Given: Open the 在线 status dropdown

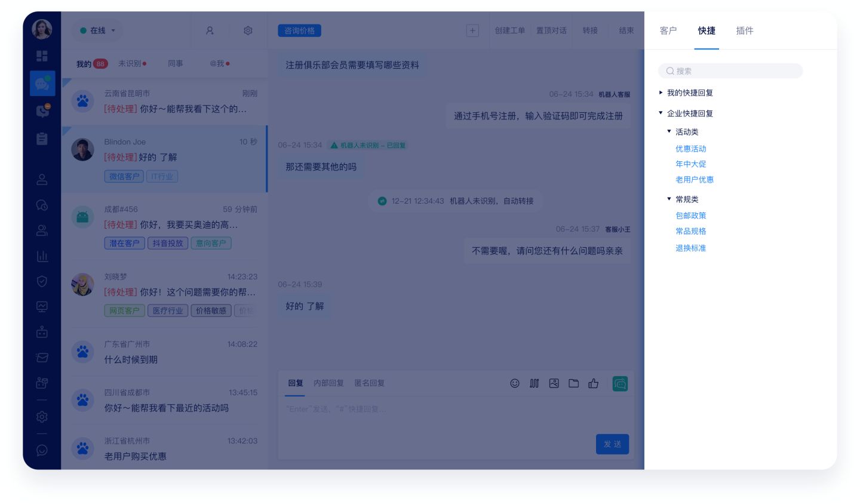Looking at the screenshot, I should (x=97, y=30).
